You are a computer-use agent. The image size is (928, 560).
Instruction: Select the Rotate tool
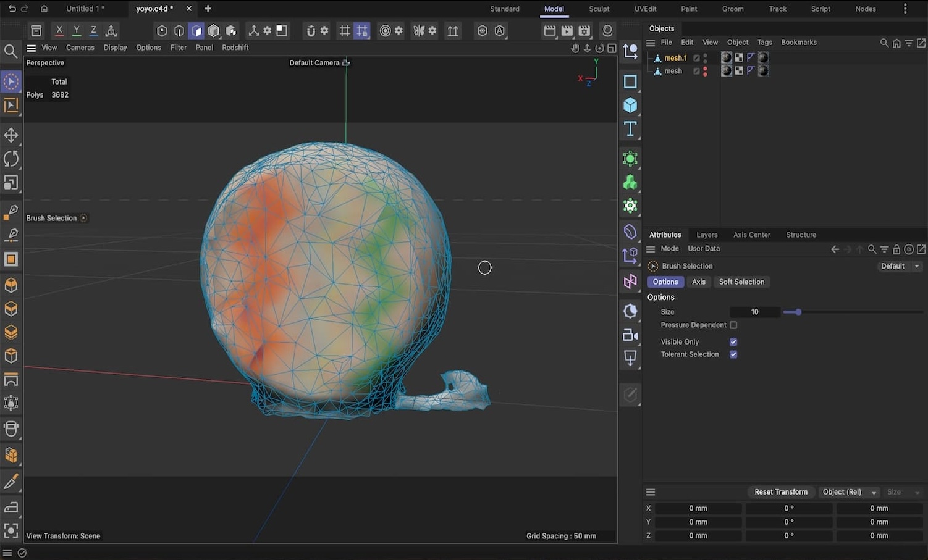click(x=11, y=159)
